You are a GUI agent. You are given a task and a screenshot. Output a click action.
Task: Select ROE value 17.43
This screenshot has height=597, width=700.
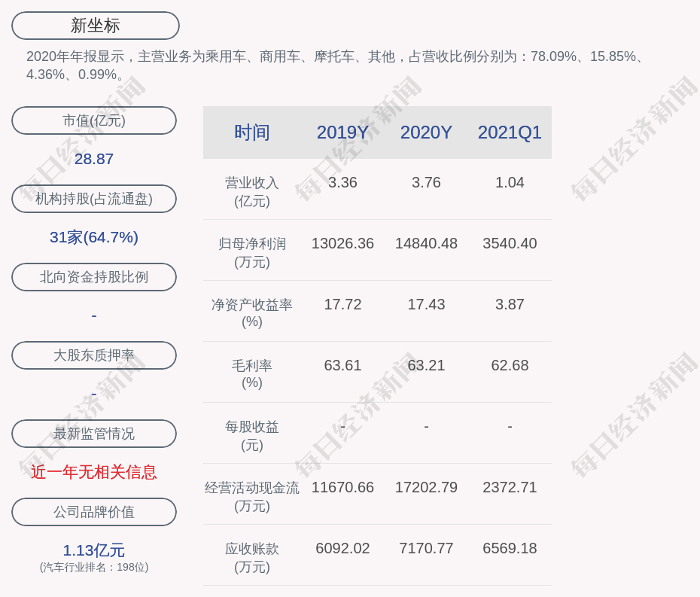[426, 305]
